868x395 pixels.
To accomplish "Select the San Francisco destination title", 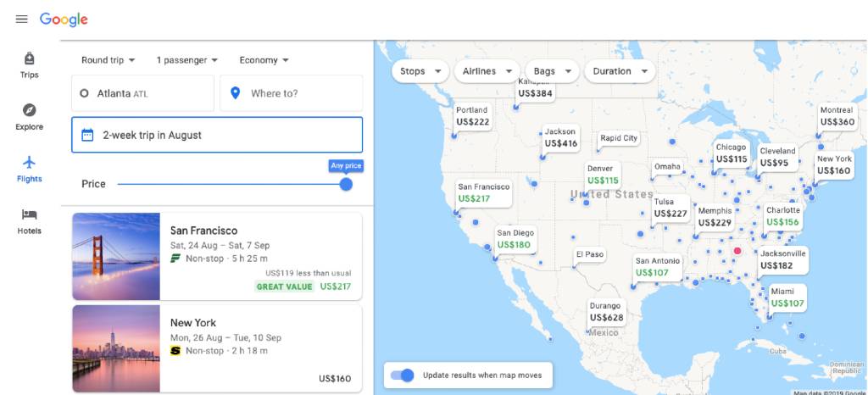I will tap(203, 231).
